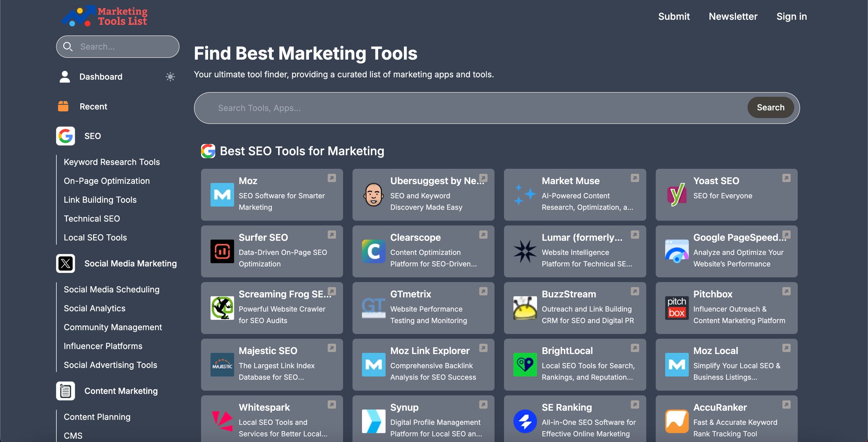Screen dimensions: 868x442
Task: Open Dashboard in the sidebar
Action: pyautogui.click(x=101, y=77)
